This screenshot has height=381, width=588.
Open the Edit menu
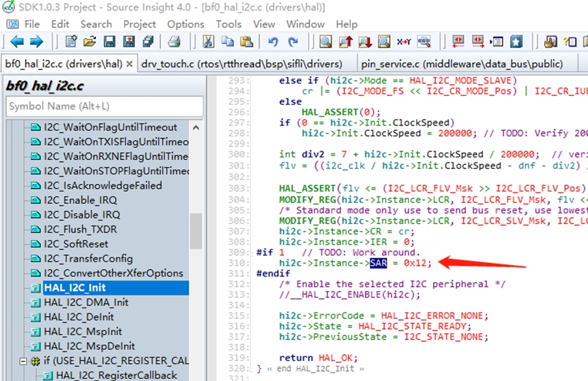point(60,24)
